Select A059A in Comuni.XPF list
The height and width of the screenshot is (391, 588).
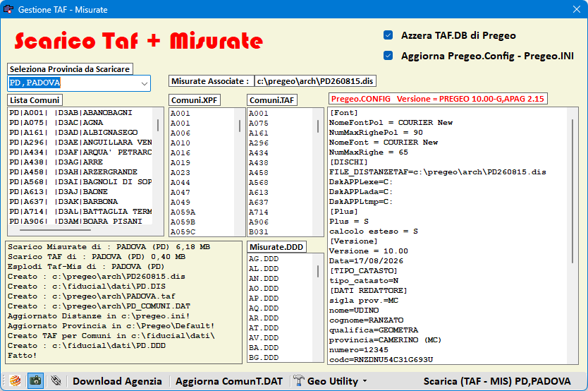coord(202,212)
